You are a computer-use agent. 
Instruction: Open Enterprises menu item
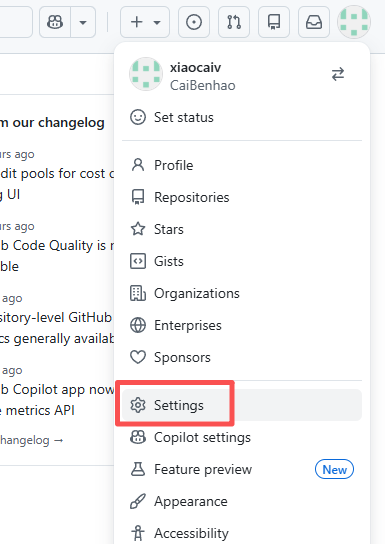click(x=242, y=325)
